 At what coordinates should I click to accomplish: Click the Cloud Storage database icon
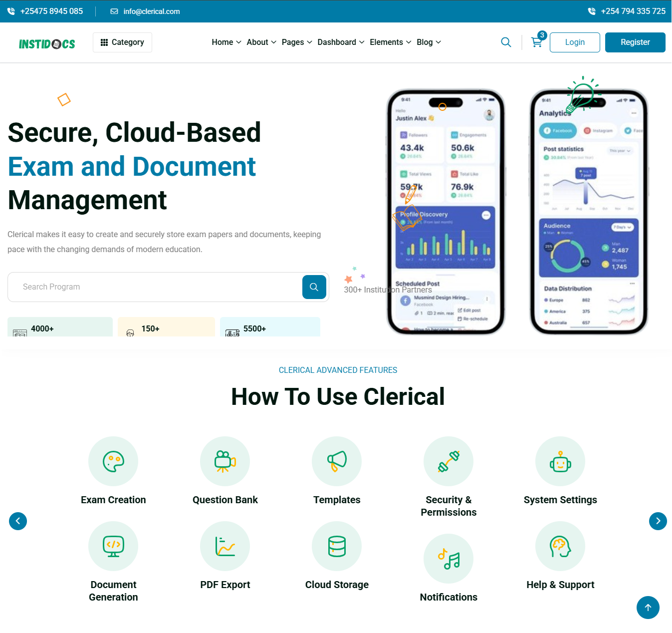pos(337,546)
